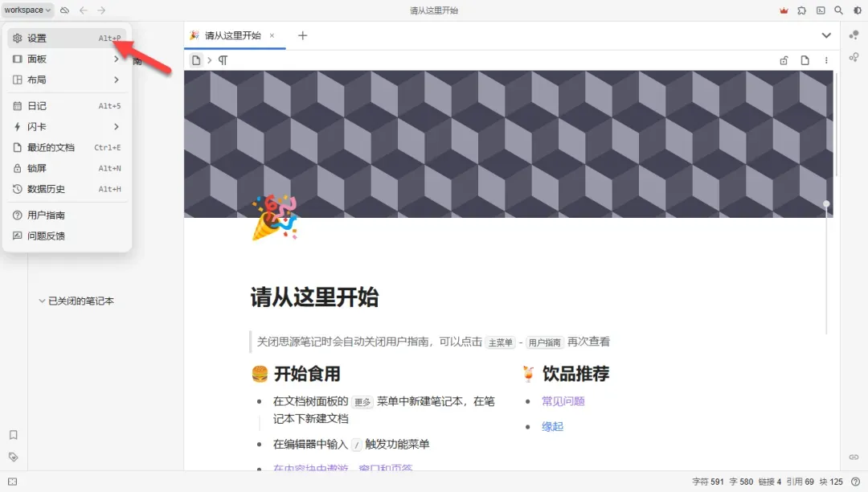The image size is (868, 492).
Task: Open the backlinks panel icon
Action: coord(854,457)
